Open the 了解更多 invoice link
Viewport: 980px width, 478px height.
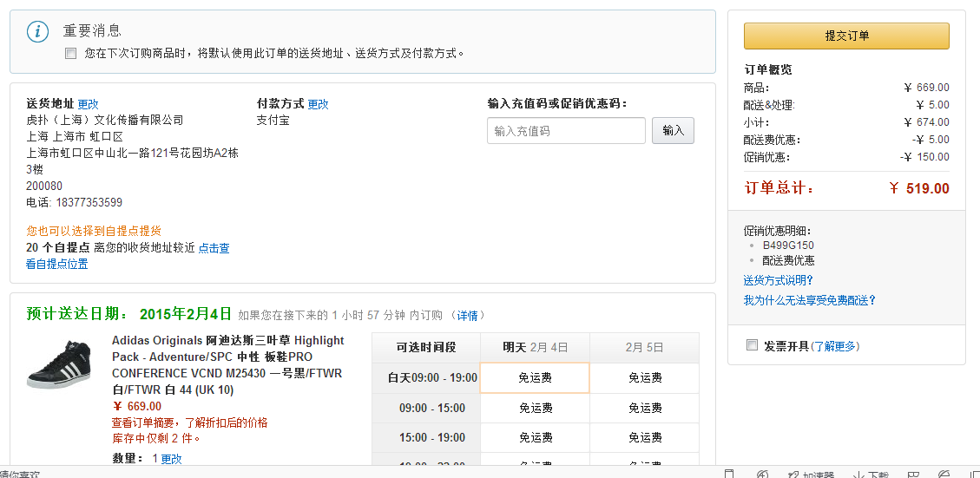835,345
